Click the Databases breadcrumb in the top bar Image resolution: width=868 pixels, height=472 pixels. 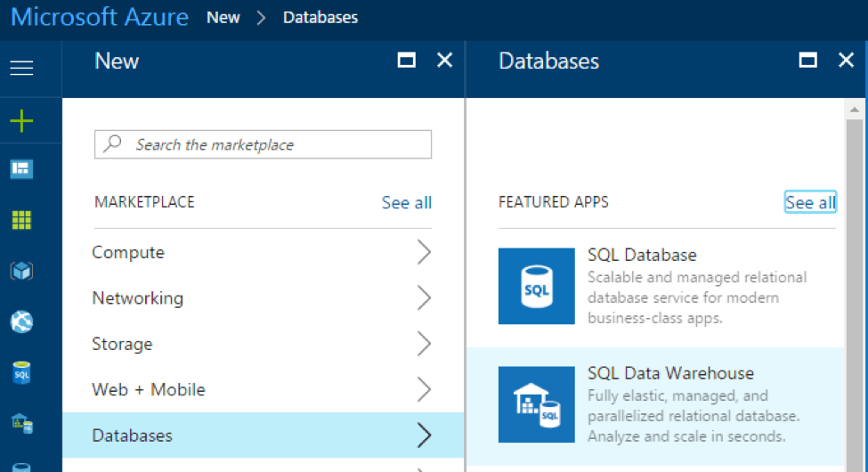pyautogui.click(x=320, y=18)
